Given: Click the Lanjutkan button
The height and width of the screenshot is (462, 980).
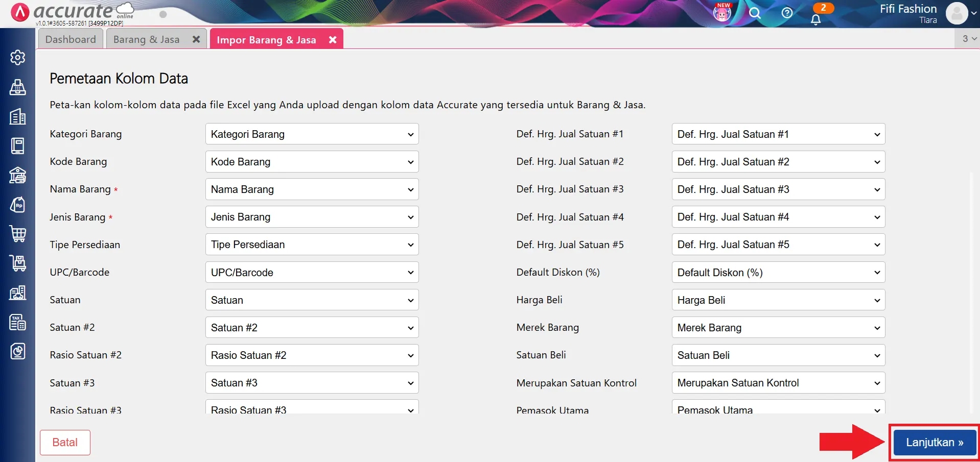Looking at the screenshot, I should [x=934, y=443].
